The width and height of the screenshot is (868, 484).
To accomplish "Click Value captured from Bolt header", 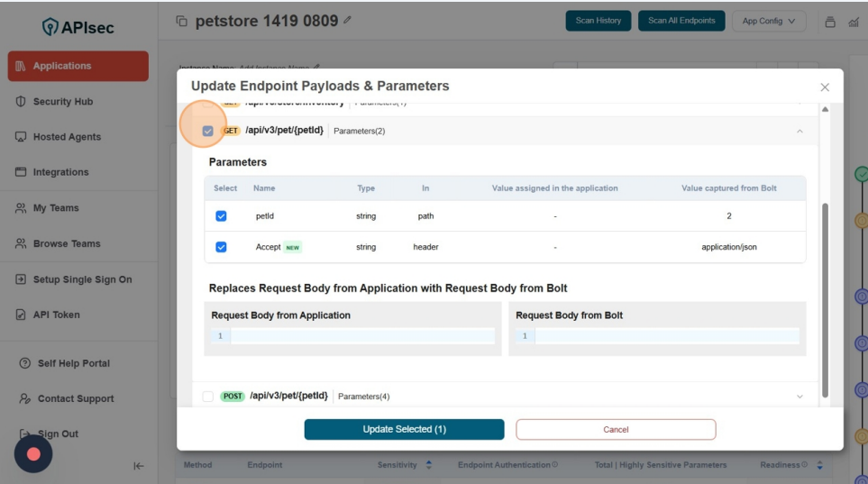I will click(x=729, y=188).
